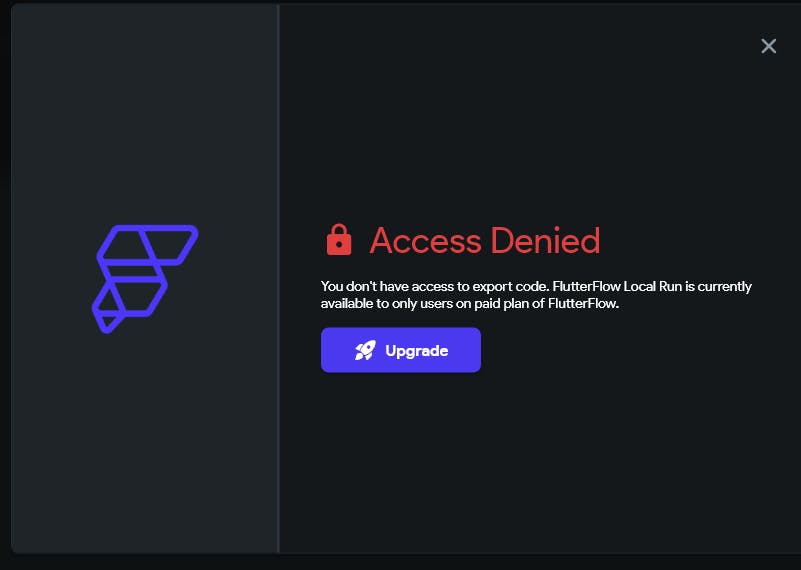Image resolution: width=801 pixels, height=570 pixels.
Task: Click the word "Access" in the red heading
Action: pos(426,241)
